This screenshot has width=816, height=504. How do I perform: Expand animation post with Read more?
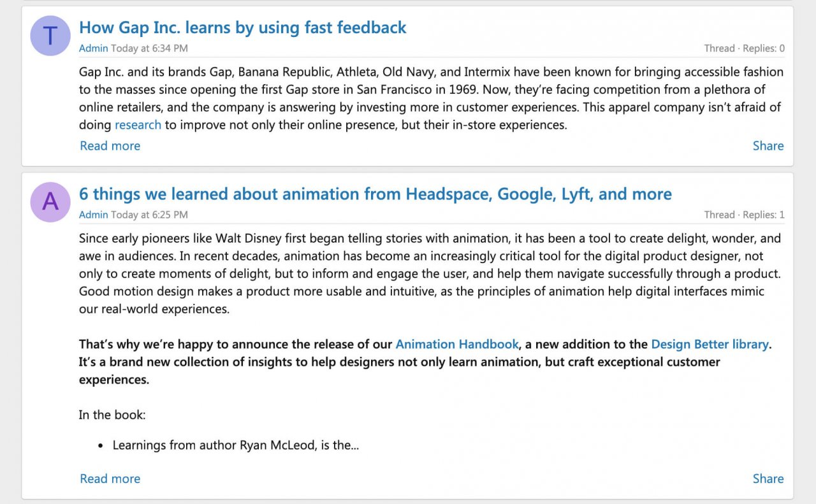coord(110,479)
